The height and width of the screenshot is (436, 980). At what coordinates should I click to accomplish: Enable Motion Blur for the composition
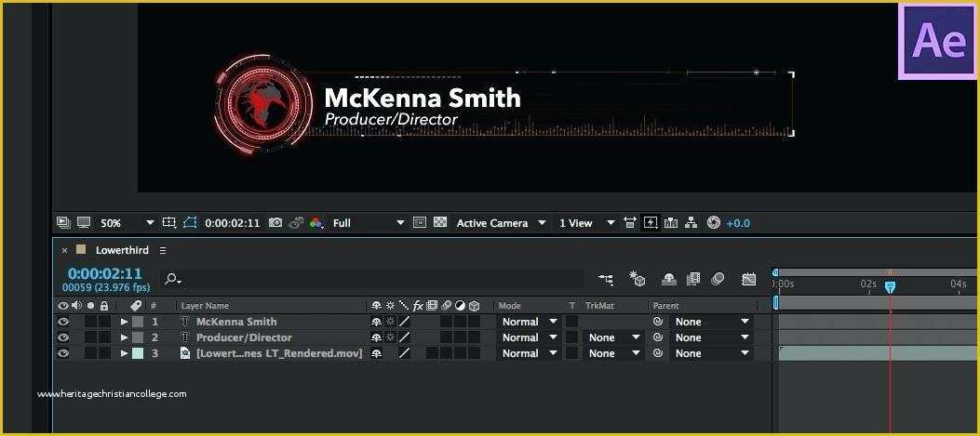click(x=718, y=279)
